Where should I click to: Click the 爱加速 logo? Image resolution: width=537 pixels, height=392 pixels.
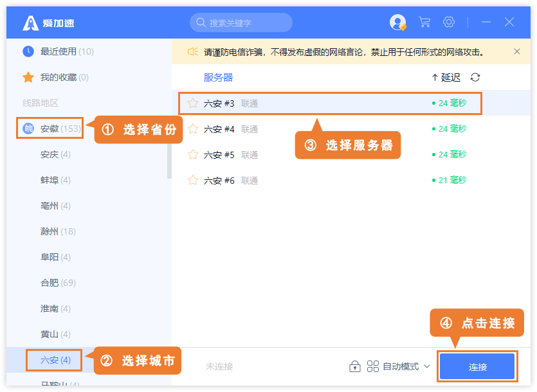pos(48,23)
